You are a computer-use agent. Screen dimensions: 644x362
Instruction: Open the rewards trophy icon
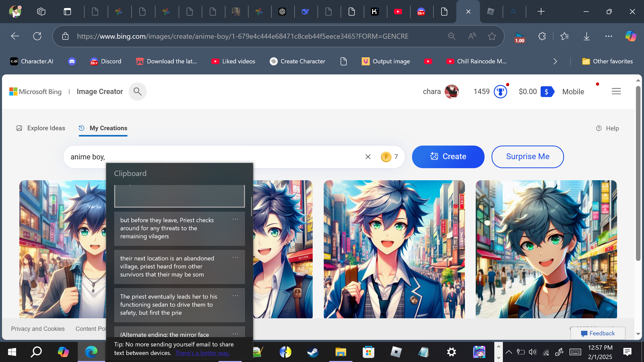(x=500, y=92)
